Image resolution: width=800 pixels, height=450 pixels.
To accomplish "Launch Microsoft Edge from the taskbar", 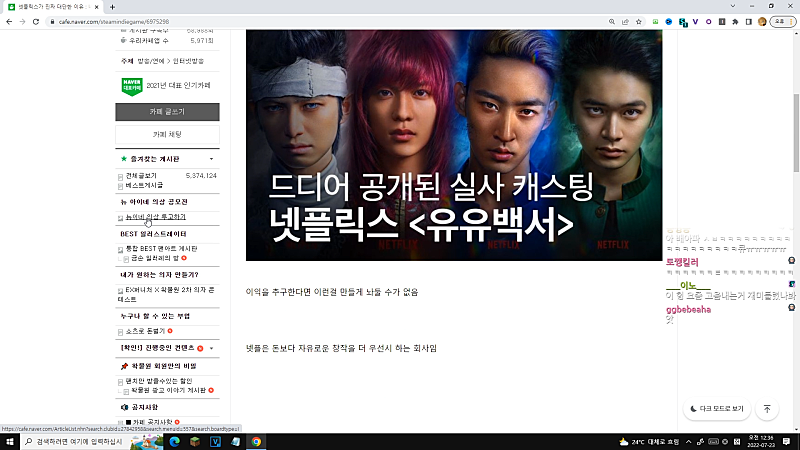I will point(174,442).
